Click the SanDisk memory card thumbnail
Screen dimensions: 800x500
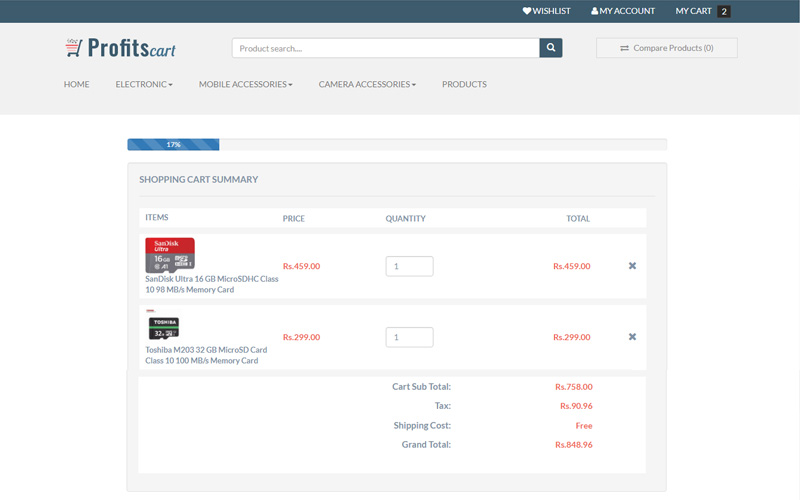click(x=170, y=255)
